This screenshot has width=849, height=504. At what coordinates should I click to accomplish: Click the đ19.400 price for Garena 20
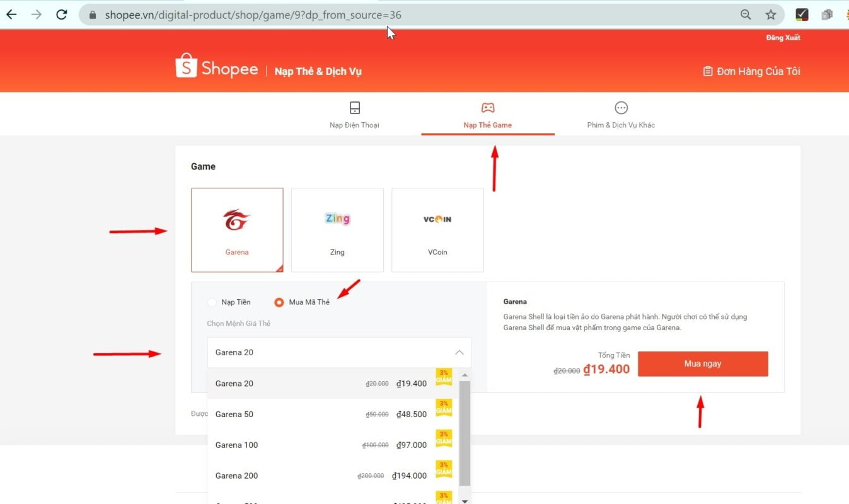coord(412,383)
